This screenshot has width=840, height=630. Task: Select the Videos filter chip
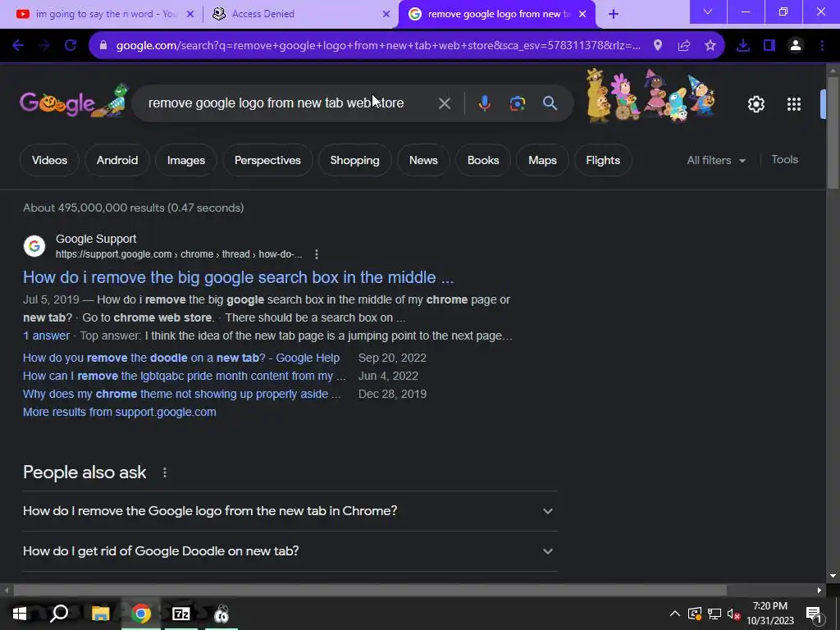click(49, 160)
